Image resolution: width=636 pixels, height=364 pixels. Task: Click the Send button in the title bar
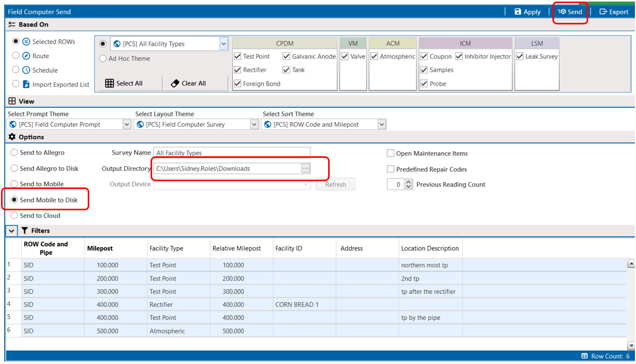point(570,12)
